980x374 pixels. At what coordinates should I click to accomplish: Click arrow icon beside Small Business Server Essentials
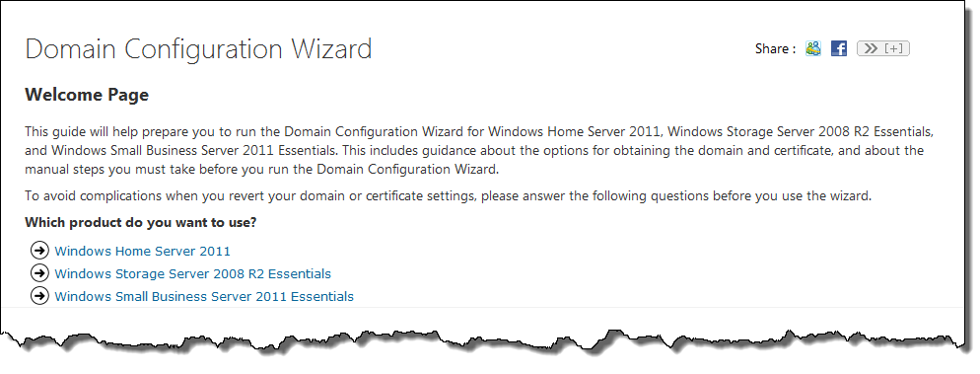[39, 295]
